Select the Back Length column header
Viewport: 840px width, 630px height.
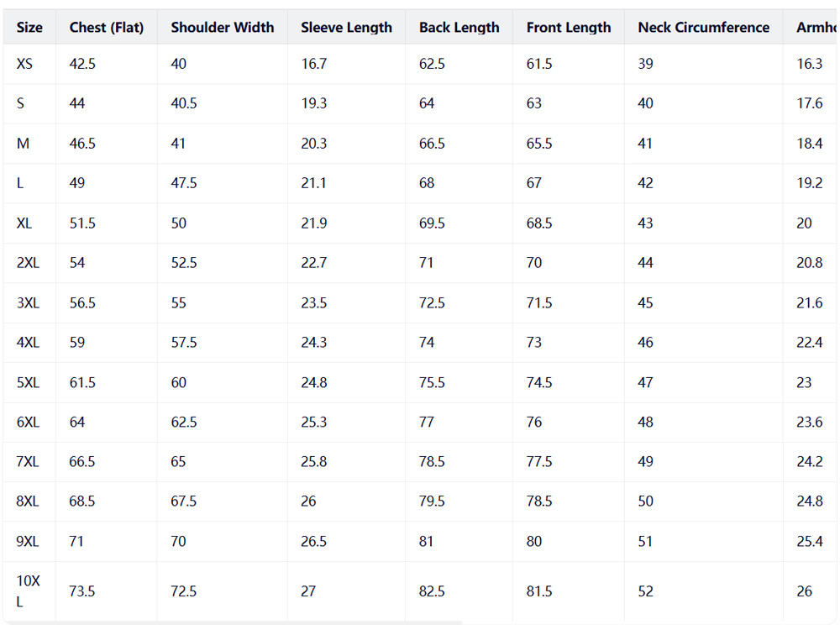[459, 28]
